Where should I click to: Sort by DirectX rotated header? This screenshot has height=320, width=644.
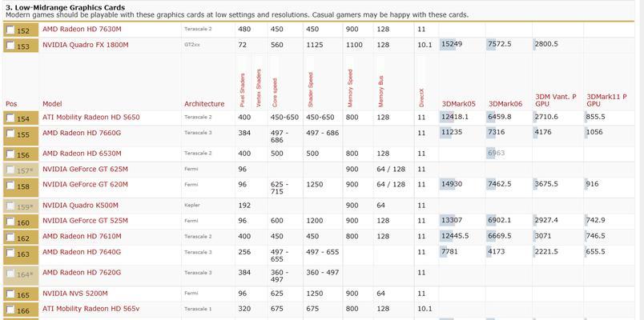pos(421,98)
